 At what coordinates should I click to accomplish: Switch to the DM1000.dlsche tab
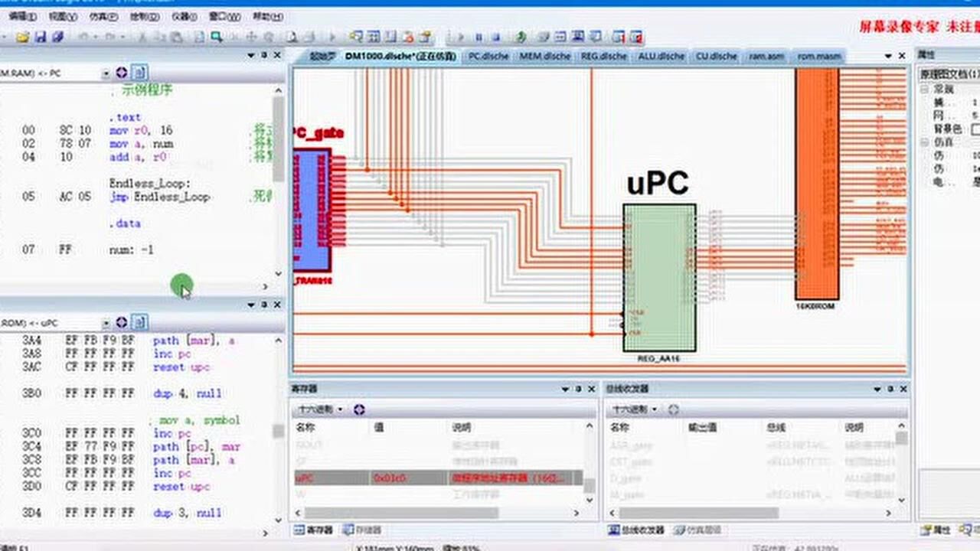tap(400, 56)
